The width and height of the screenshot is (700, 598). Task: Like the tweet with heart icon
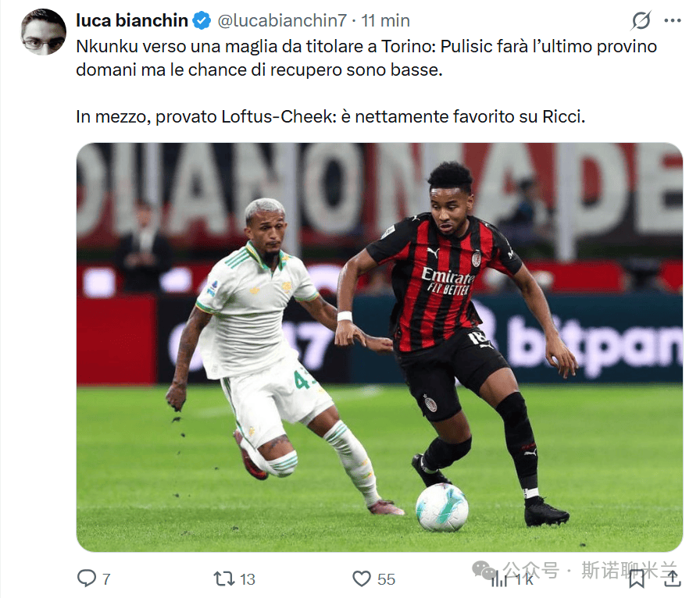click(362, 578)
